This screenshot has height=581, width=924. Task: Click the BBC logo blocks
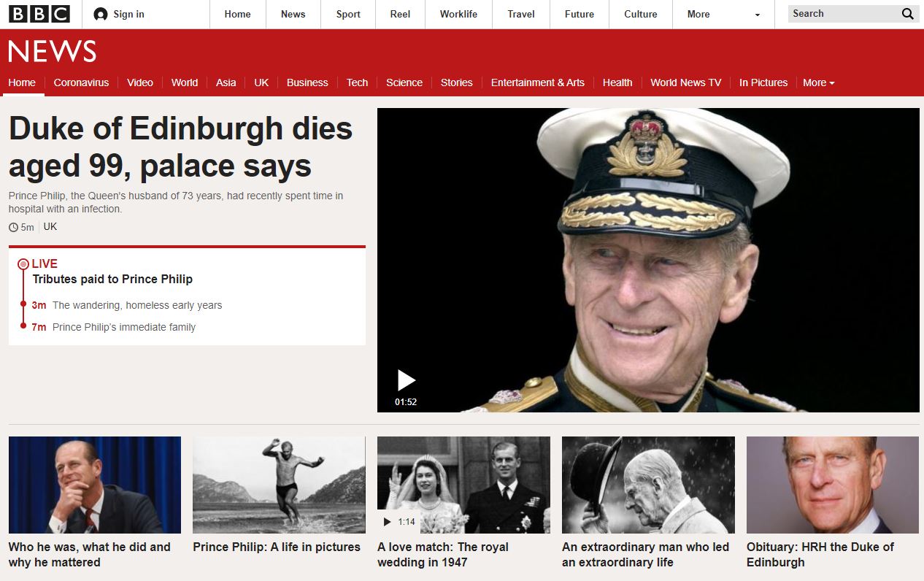coord(39,14)
